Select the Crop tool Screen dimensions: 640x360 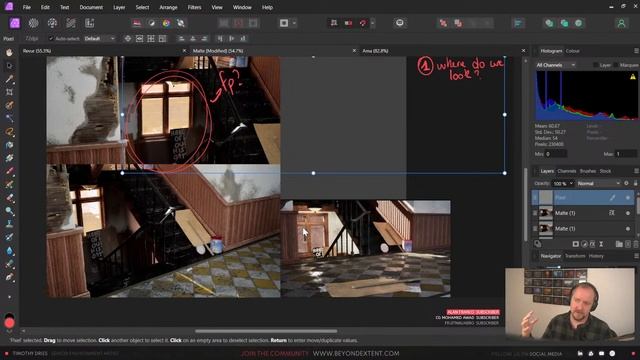coord(9,92)
